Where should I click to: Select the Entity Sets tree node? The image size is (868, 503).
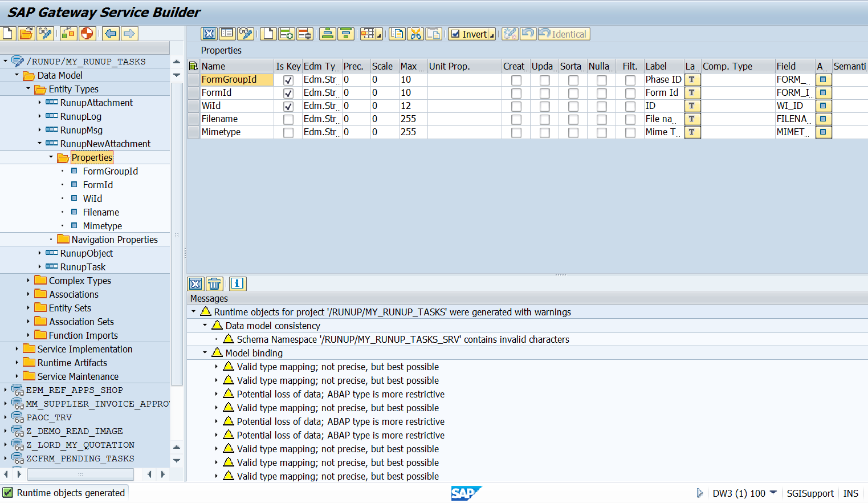pyautogui.click(x=70, y=308)
